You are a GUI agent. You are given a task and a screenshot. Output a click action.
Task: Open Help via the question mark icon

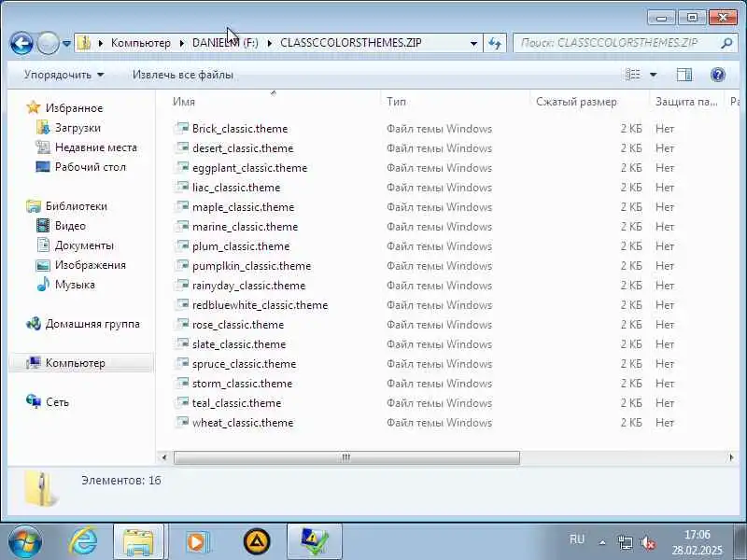(x=717, y=75)
